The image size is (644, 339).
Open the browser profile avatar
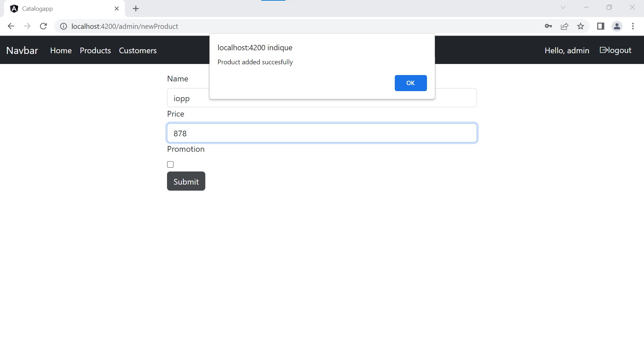point(617,26)
